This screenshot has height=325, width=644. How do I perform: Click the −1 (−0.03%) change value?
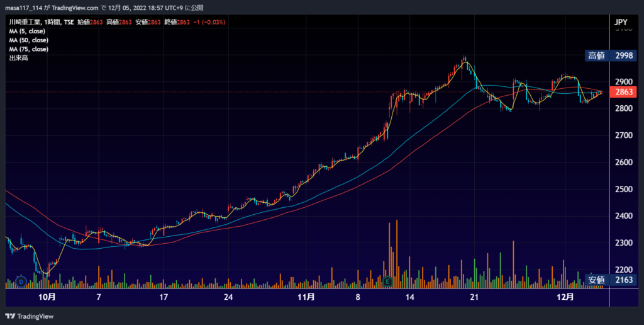209,22
